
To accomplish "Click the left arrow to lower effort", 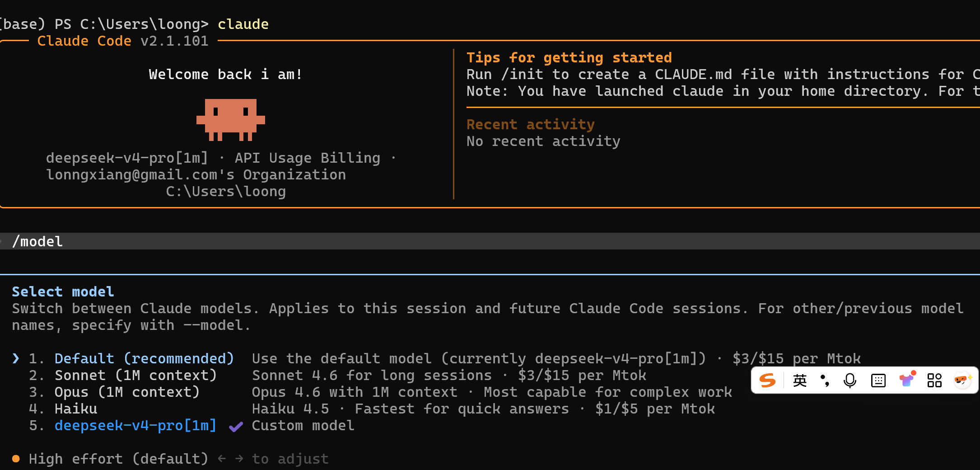I will (222, 459).
